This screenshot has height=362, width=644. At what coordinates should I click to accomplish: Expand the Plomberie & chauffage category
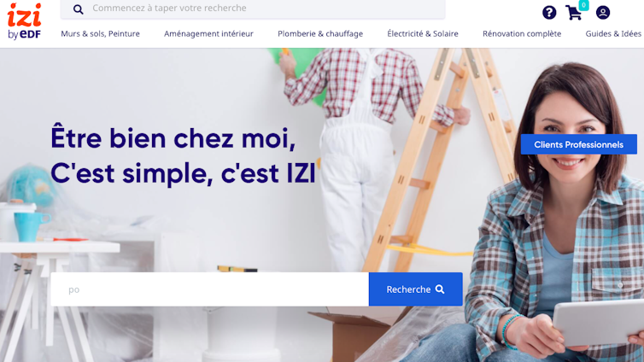tap(320, 33)
